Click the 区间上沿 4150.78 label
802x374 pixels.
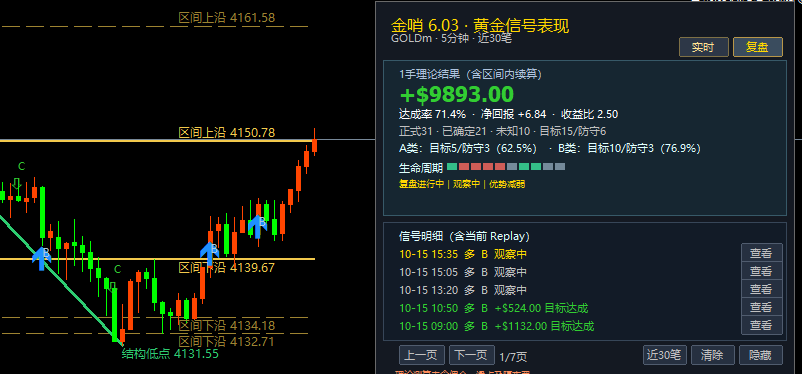point(227,133)
